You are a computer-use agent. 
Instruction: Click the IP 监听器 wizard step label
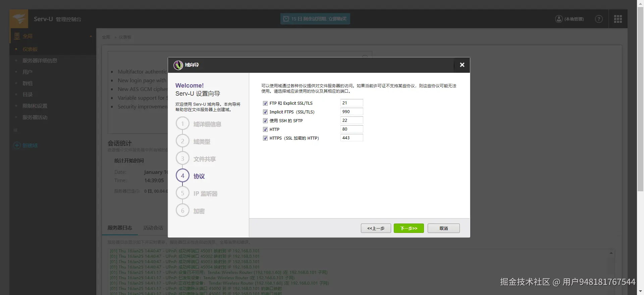pyautogui.click(x=205, y=194)
